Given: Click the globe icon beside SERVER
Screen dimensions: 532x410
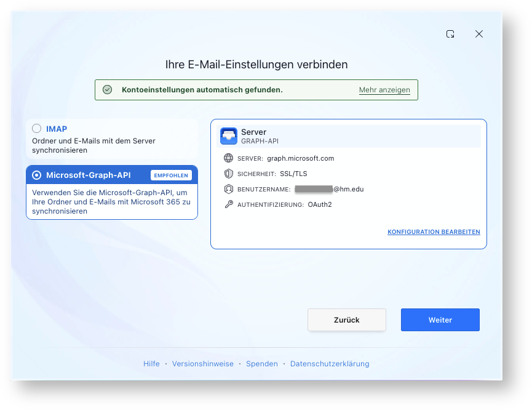Looking at the screenshot, I should (x=229, y=158).
